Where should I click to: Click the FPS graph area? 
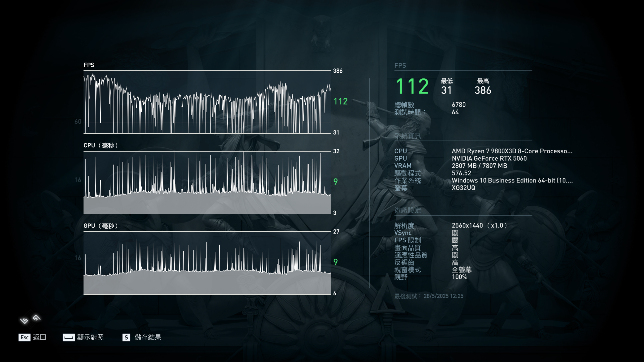pyautogui.click(x=207, y=102)
